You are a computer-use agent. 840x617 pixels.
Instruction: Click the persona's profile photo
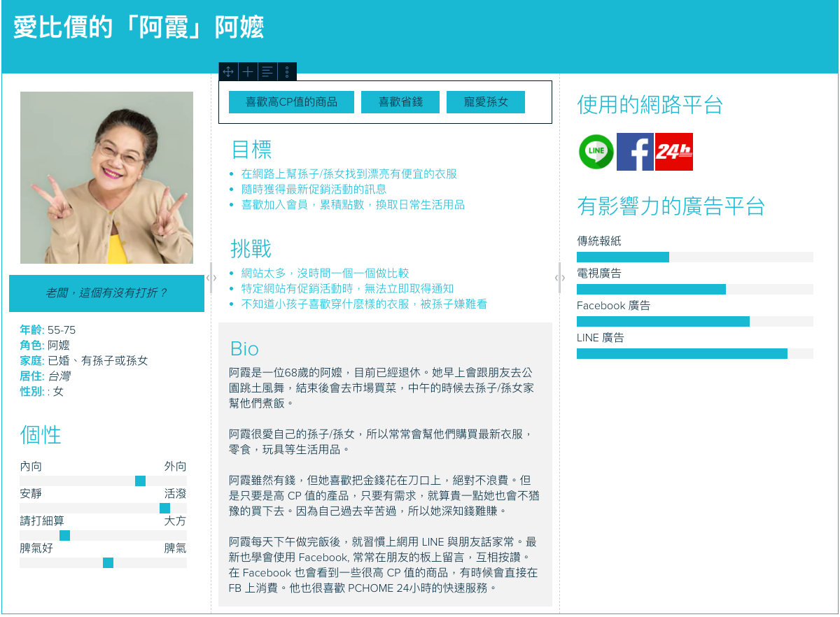(106, 177)
